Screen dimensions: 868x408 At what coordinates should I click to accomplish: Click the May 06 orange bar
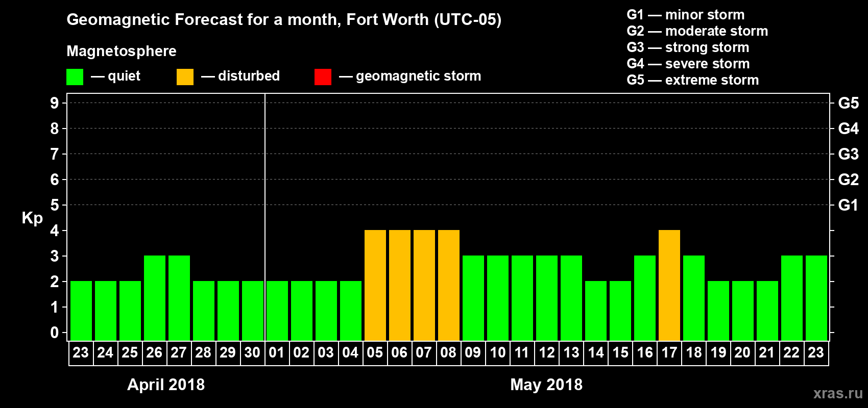click(x=400, y=285)
